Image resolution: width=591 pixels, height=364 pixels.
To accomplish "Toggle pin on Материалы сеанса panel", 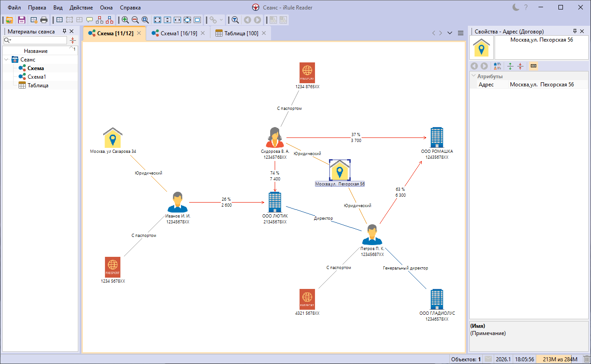I will click(x=64, y=31).
